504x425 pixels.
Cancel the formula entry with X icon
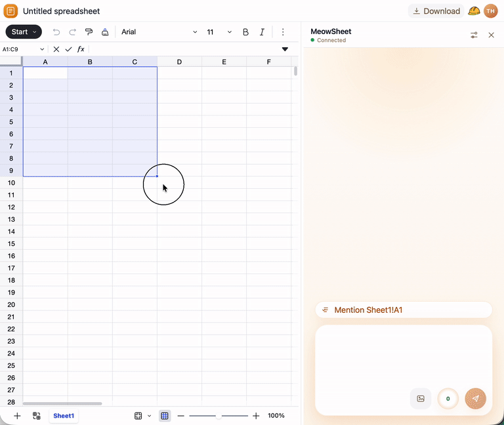tap(56, 49)
